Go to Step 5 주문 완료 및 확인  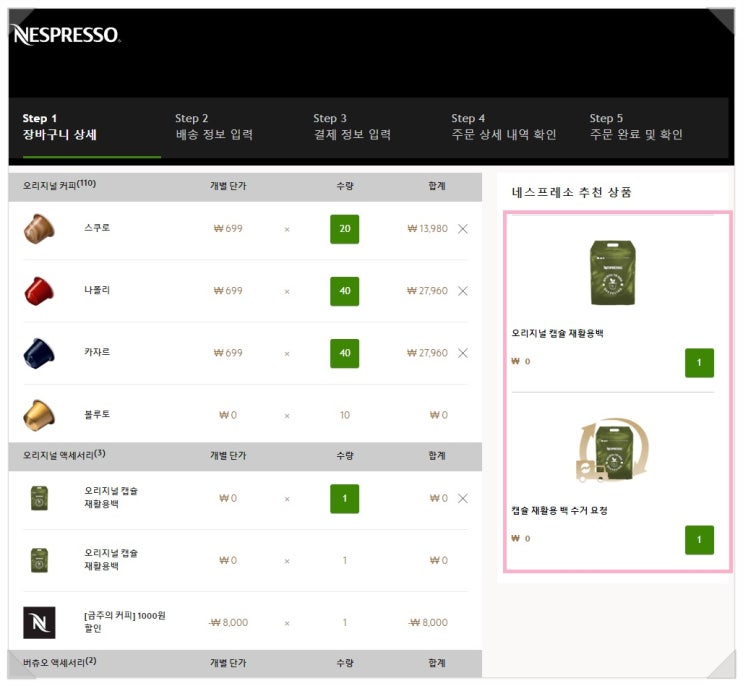click(x=636, y=127)
